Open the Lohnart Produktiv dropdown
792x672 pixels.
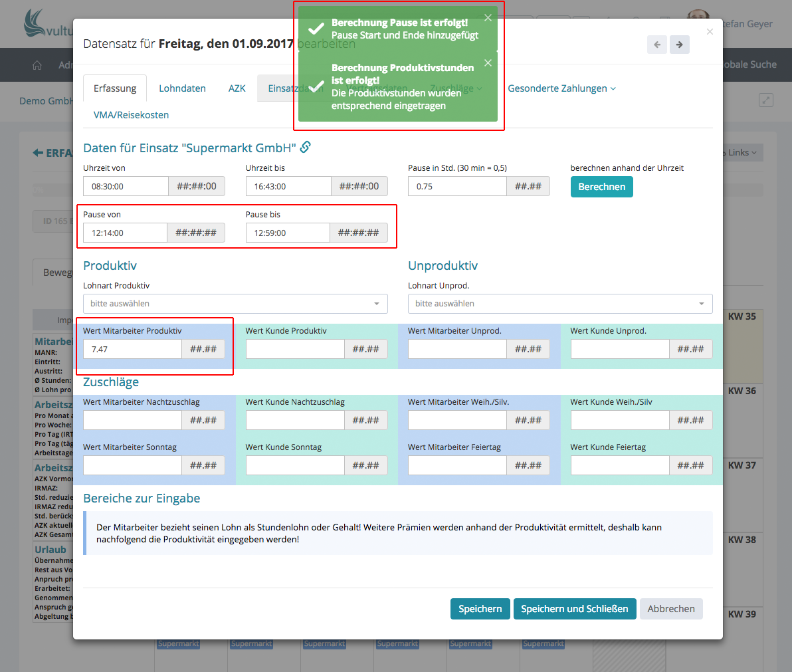tap(235, 304)
